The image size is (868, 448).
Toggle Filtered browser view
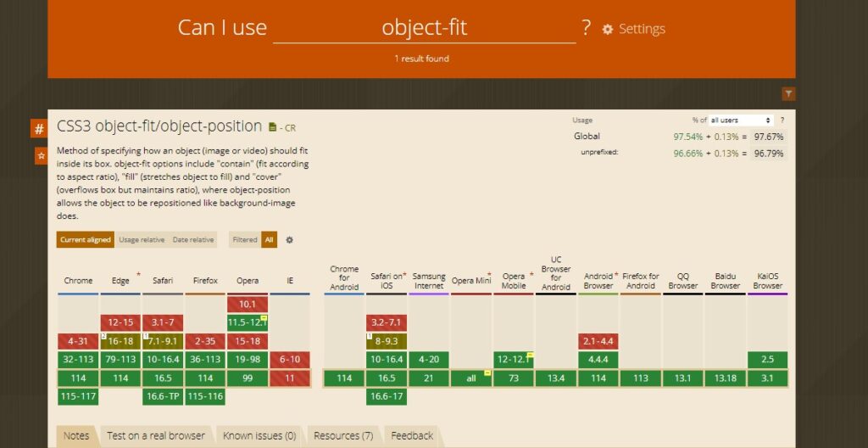(x=245, y=239)
